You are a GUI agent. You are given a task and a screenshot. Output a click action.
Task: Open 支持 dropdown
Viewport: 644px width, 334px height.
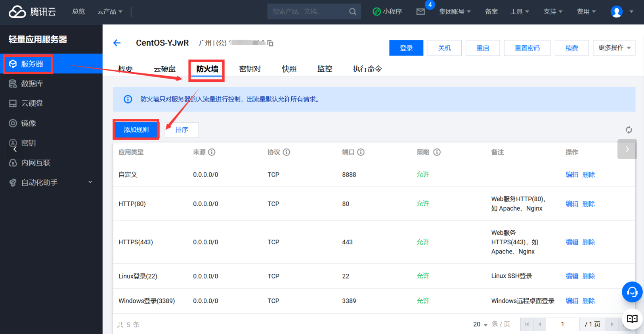[x=553, y=12]
